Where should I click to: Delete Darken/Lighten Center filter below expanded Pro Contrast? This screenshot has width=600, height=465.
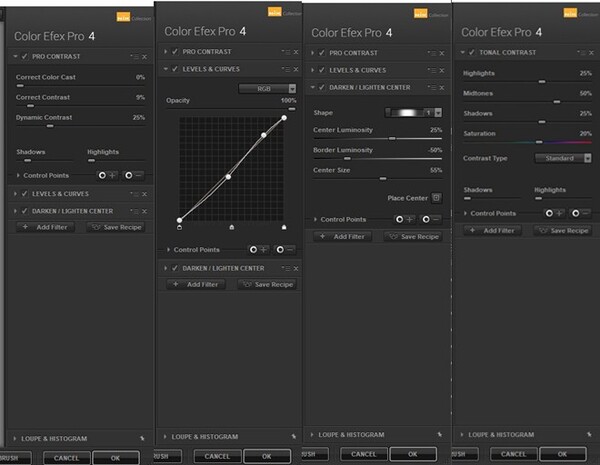(144, 211)
